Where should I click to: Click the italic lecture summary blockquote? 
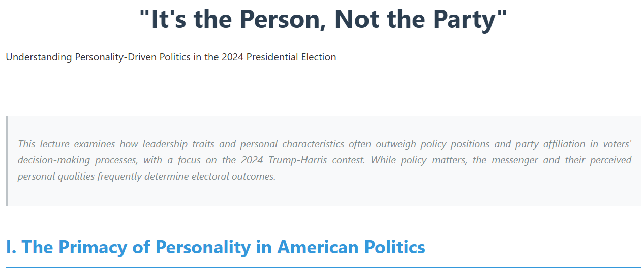(323, 161)
